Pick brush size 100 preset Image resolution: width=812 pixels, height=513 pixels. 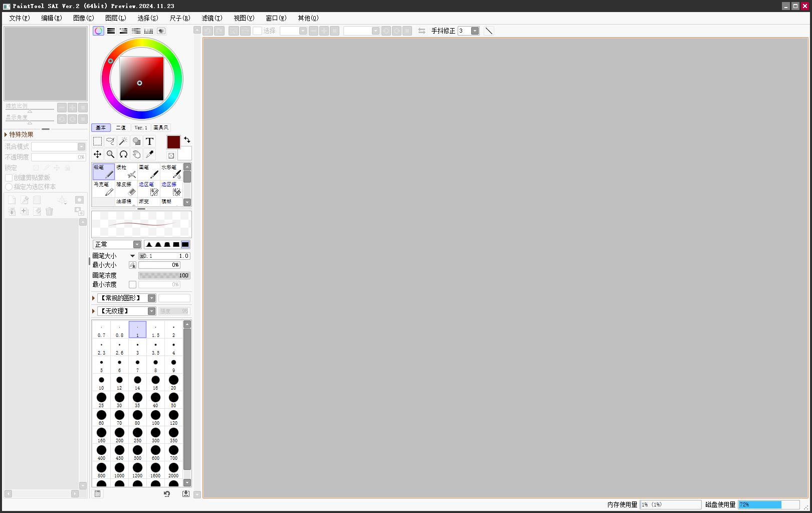pyautogui.click(x=155, y=417)
